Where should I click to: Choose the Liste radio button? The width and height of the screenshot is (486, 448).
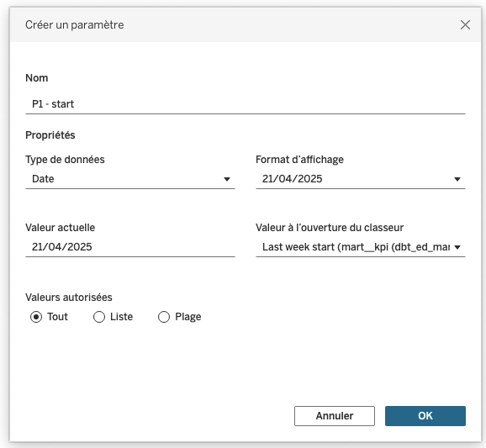[99, 317]
